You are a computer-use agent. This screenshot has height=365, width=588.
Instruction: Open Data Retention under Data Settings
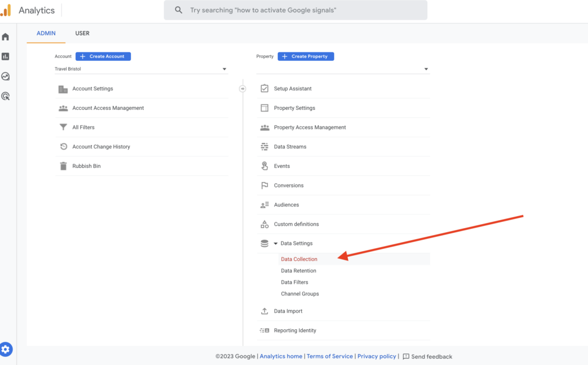click(x=299, y=271)
